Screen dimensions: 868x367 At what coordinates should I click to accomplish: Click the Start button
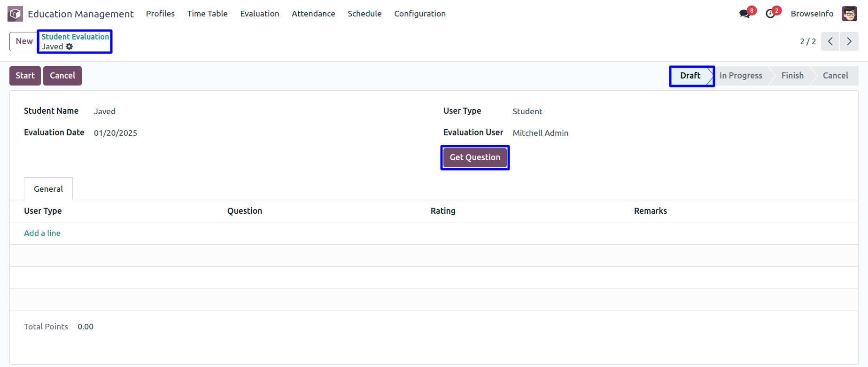[25, 76]
